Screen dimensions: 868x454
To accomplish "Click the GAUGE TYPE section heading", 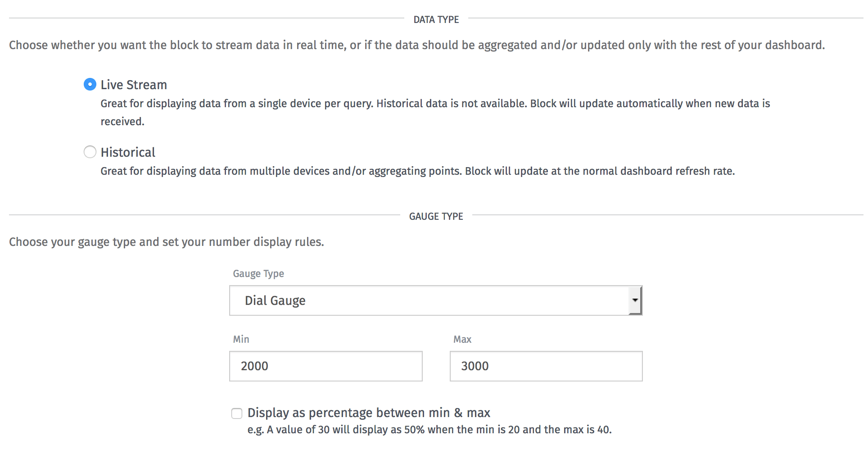I will coord(436,216).
